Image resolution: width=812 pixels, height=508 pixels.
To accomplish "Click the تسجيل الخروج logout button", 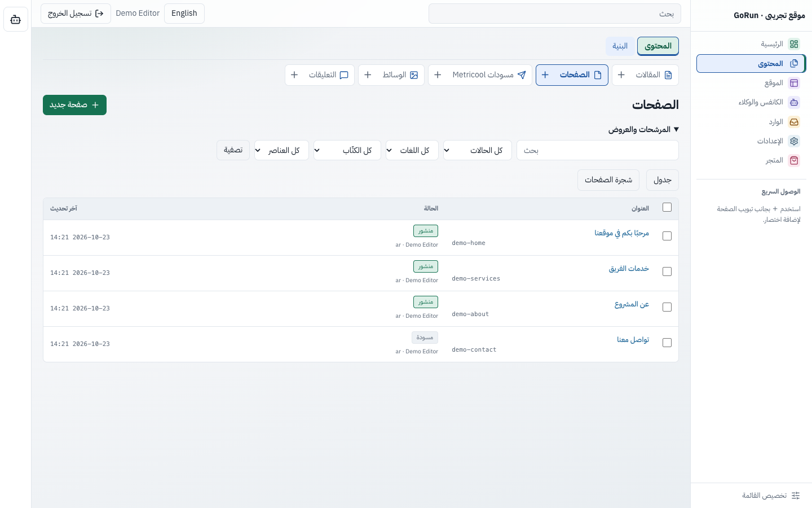I will [76, 14].
